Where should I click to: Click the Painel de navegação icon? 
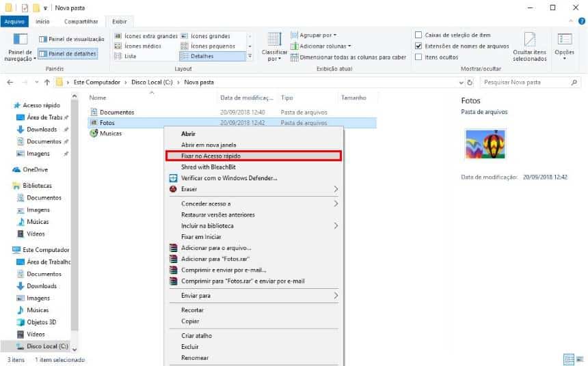coord(21,41)
